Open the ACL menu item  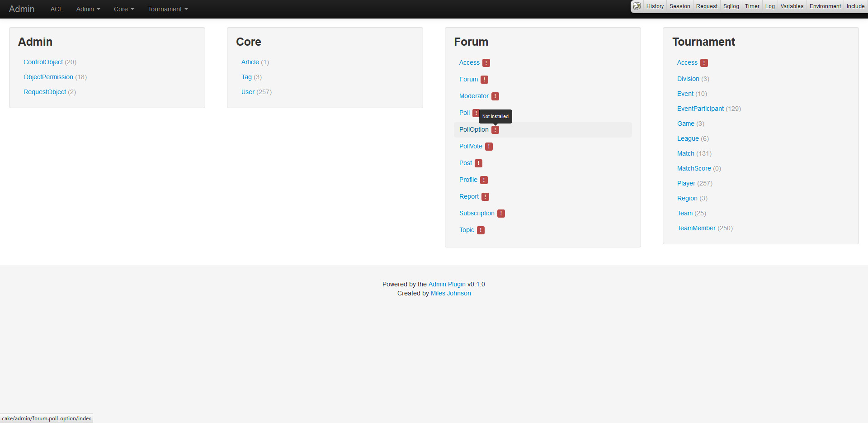(57, 9)
